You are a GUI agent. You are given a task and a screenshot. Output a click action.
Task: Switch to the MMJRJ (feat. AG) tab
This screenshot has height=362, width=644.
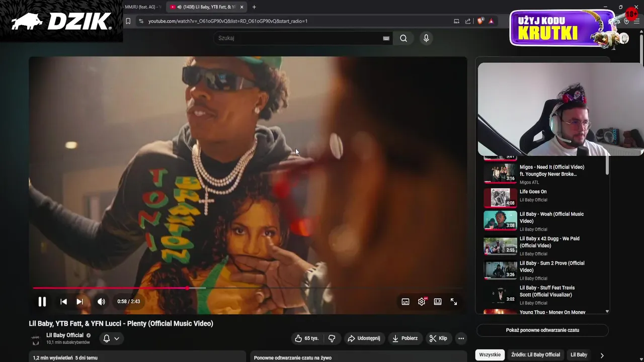point(142,7)
